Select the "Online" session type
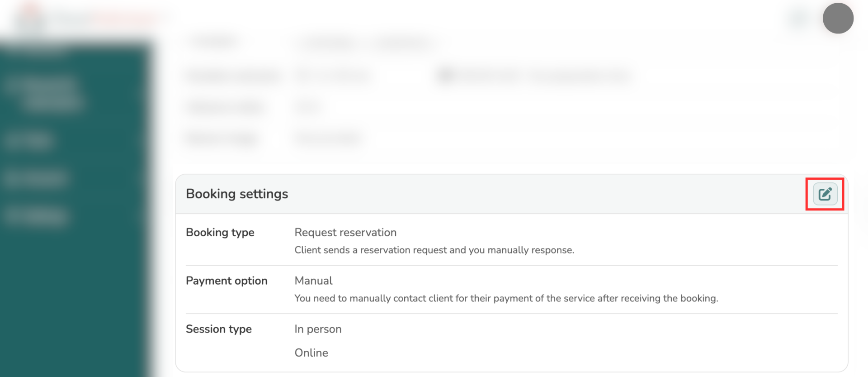The width and height of the screenshot is (868, 377). [x=311, y=353]
